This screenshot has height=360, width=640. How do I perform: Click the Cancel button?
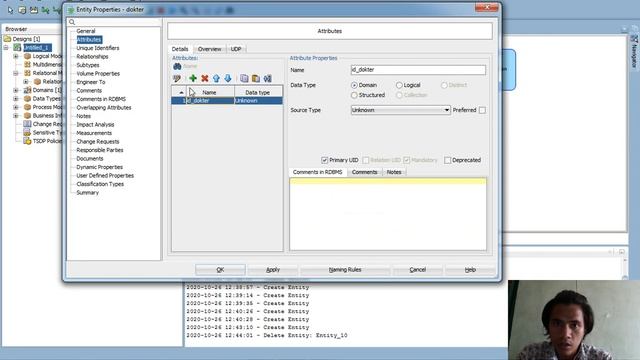pyautogui.click(x=418, y=270)
